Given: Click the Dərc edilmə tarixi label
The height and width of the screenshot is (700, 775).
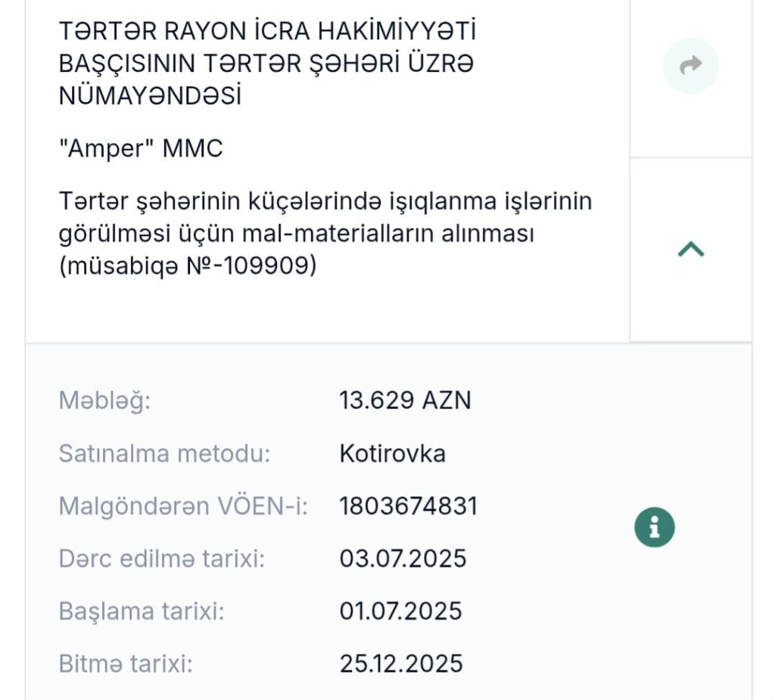Looking at the screenshot, I should (x=161, y=558).
